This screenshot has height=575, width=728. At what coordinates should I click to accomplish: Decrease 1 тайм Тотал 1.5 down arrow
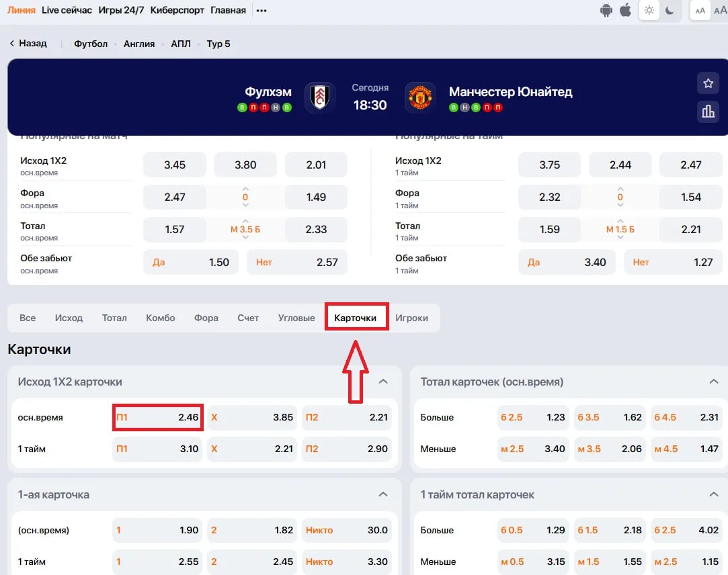(x=620, y=237)
